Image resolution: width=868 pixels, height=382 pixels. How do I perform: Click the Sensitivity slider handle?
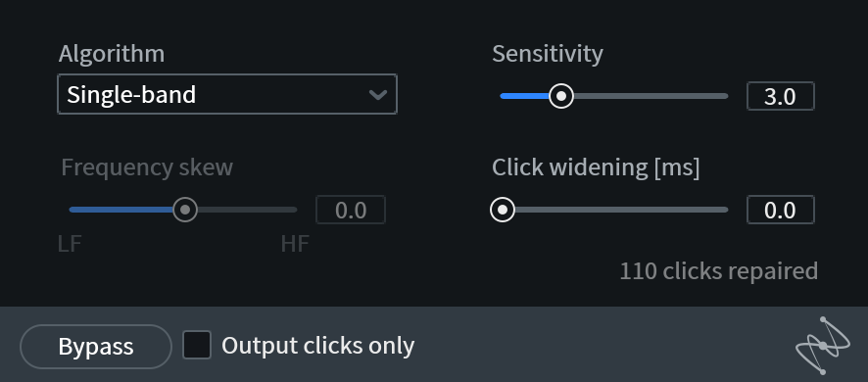pos(561,96)
